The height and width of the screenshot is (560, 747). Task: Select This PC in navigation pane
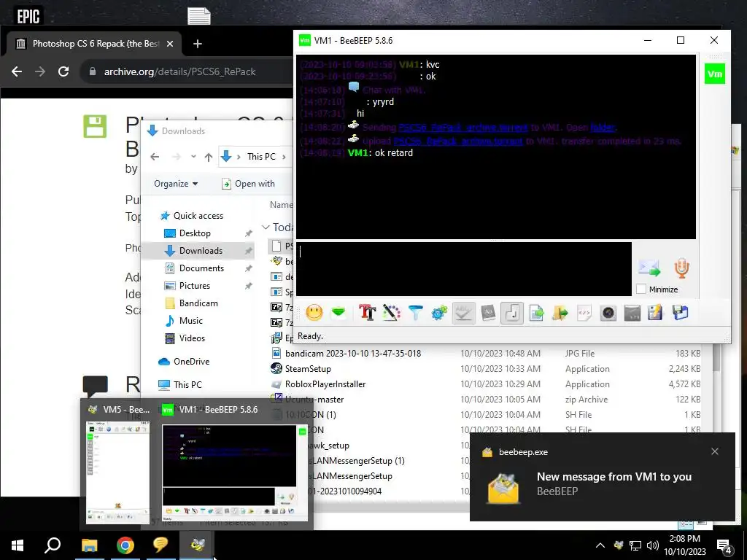187,384
